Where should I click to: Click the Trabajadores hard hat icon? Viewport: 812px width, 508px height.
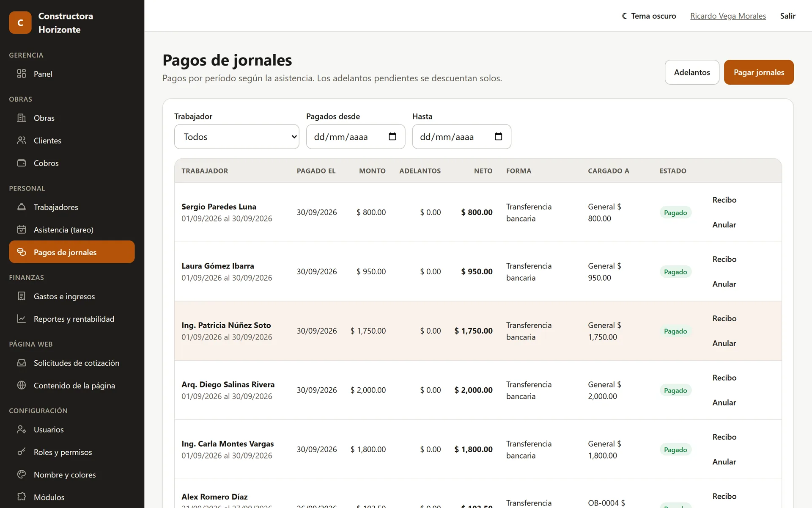point(22,207)
